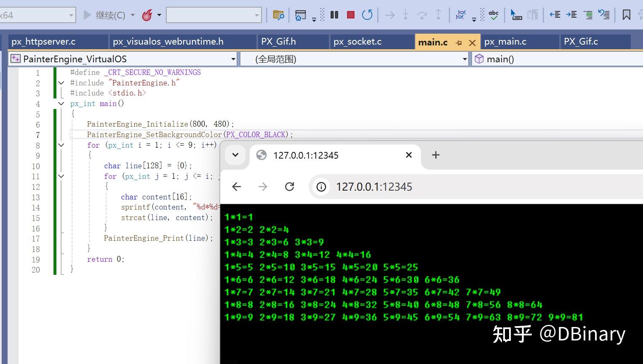The image size is (643, 364).
Task: Switch to the PX_Gif.c tab
Action: point(595,42)
